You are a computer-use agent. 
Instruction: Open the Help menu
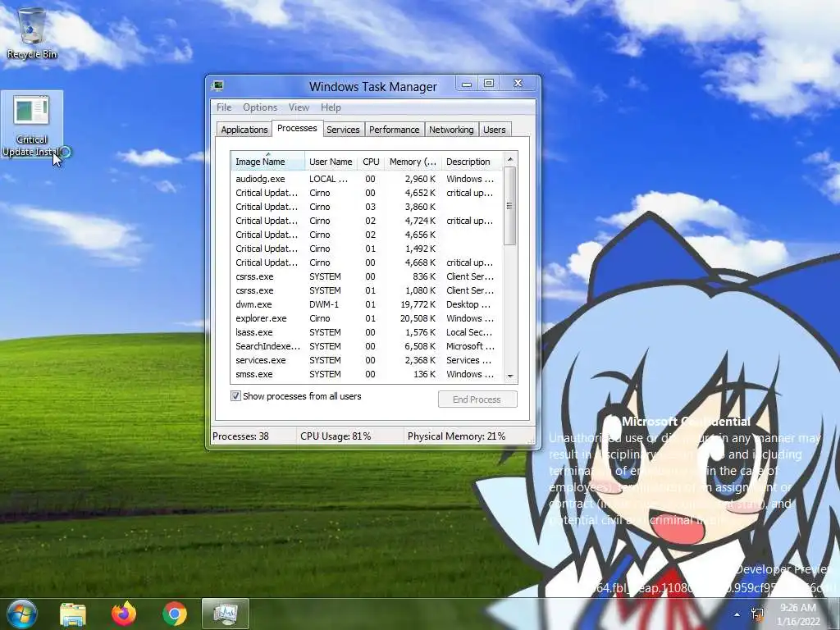(x=331, y=107)
